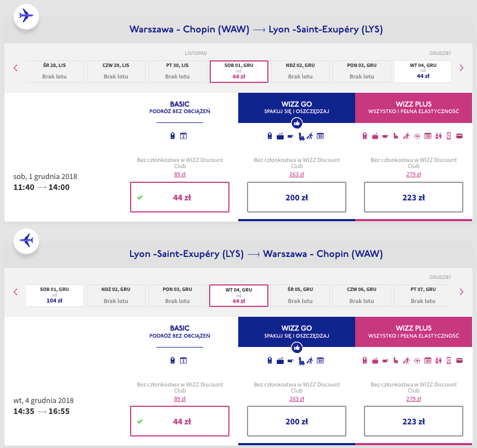Open return WIZZ GO non-member price 263 zł link
This screenshot has height=448, width=477.
point(296,399)
